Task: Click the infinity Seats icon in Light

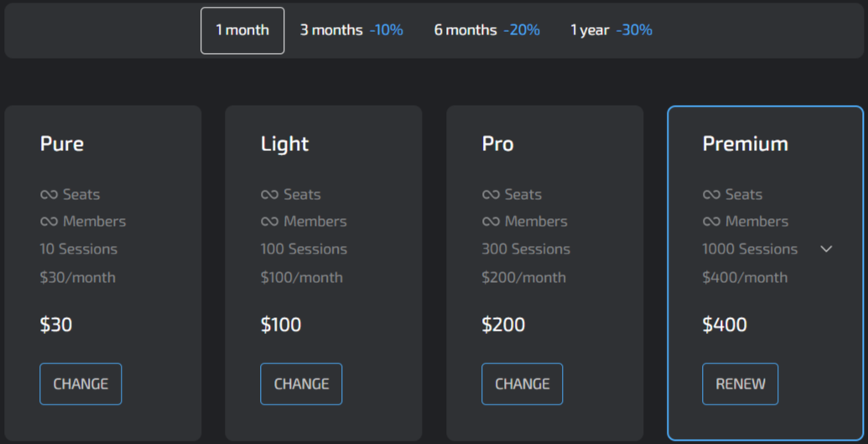Action: pyautogui.click(x=269, y=195)
